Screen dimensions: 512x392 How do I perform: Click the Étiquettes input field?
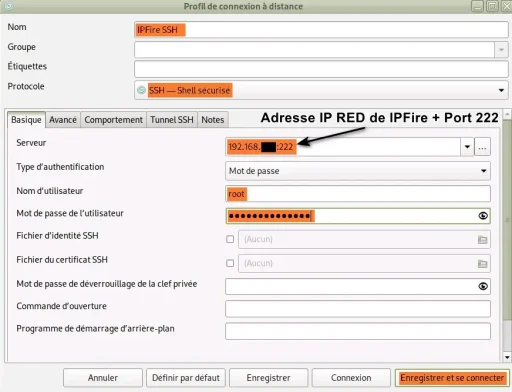321,69
